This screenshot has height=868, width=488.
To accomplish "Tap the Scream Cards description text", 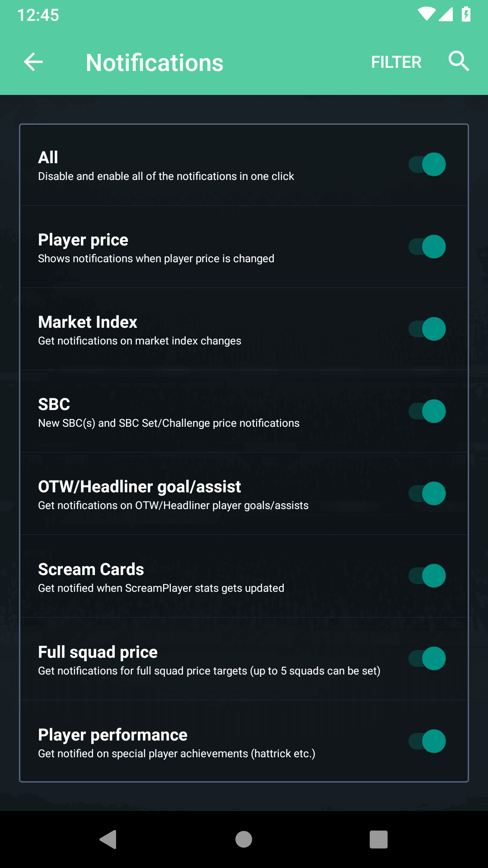I will [161, 588].
